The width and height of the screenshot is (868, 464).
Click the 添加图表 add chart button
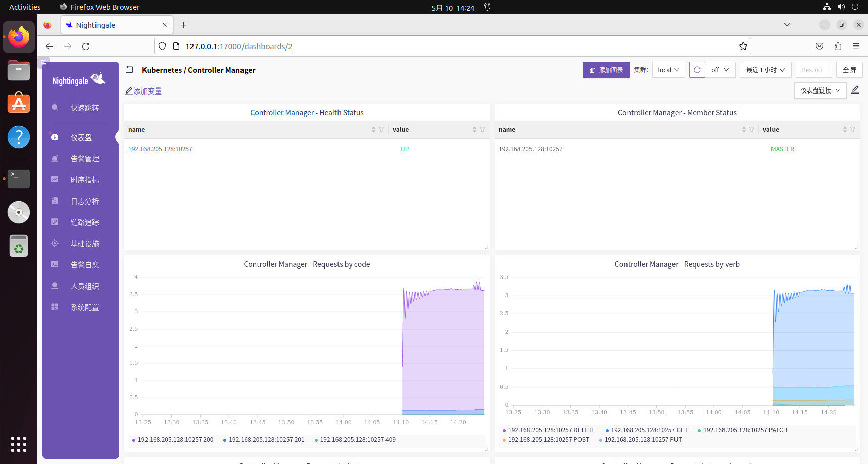606,70
